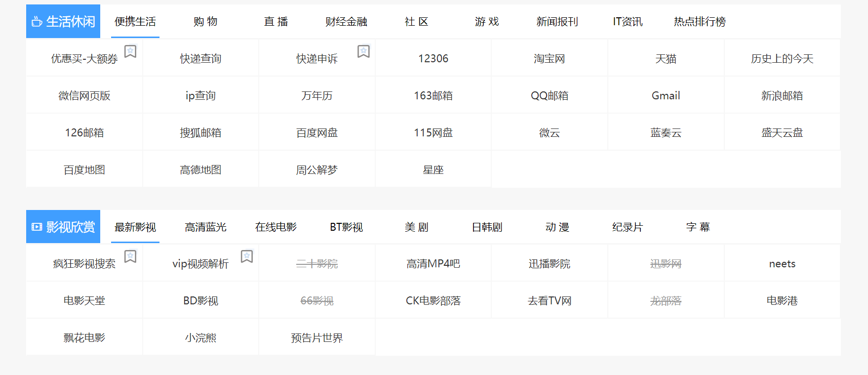Select the 日韩剧 tab
The image size is (868, 375).
point(487,227)
